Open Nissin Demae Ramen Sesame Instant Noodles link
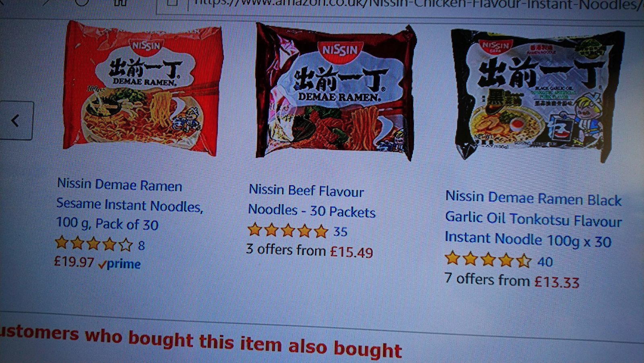 pos(130,205)
